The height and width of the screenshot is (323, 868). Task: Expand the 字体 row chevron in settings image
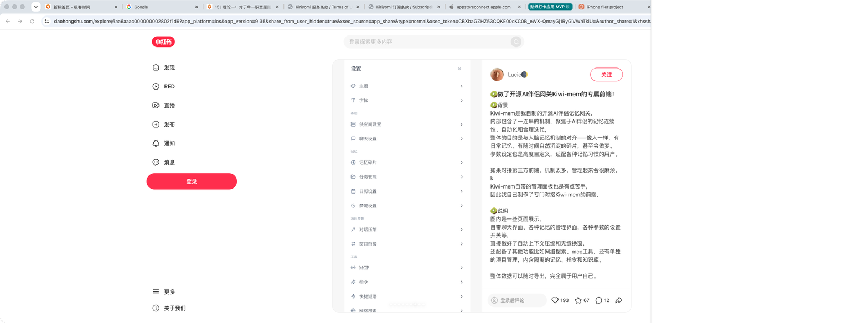[x=462, y=101]
